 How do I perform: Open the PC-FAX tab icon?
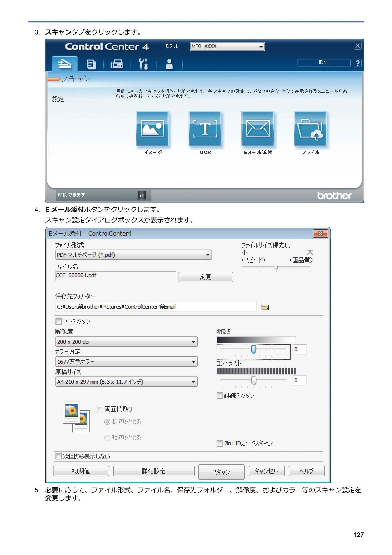tap(117, 64)
